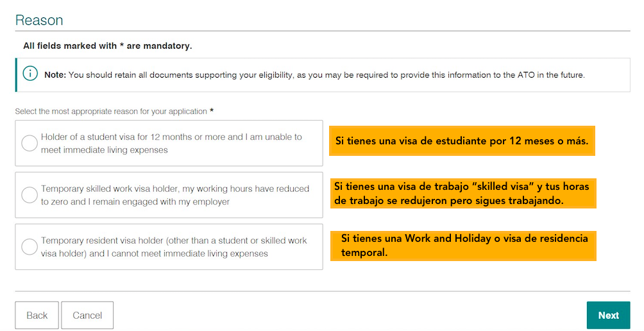Select the student visa holder radio button

point(30,143)
